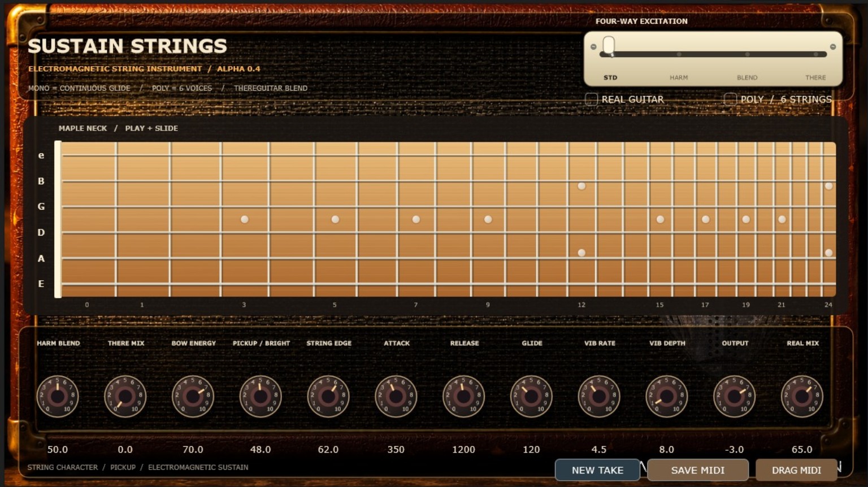Set excitation to THERE position
Viewport: 868px width, 487px height.
point(815,54)
